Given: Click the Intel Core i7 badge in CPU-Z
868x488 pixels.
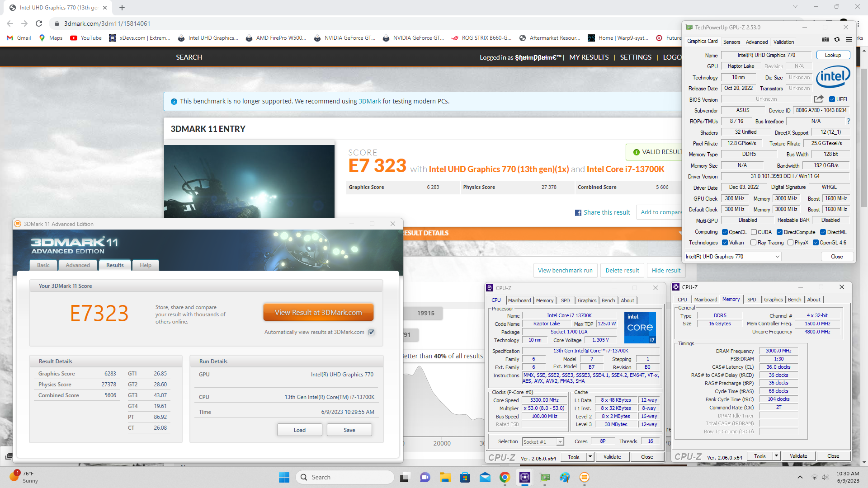Looking at the screenshot, I should click(640, 328).
